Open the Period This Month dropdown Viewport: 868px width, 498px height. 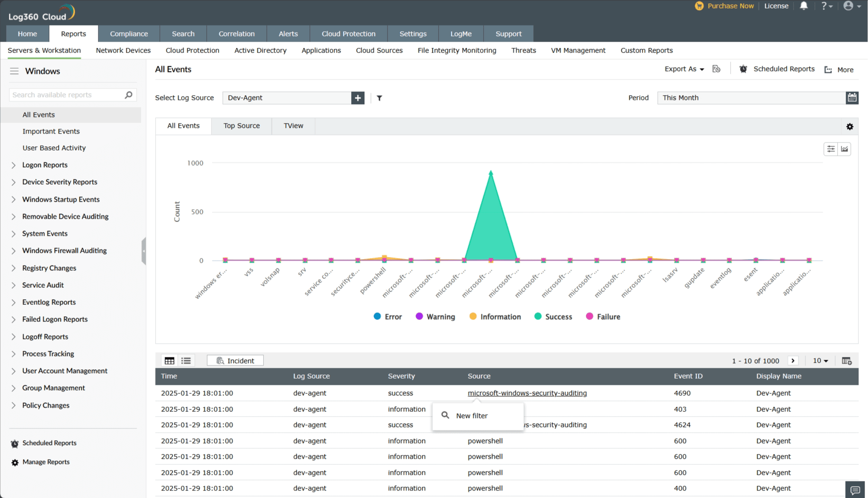click(751, 98)
